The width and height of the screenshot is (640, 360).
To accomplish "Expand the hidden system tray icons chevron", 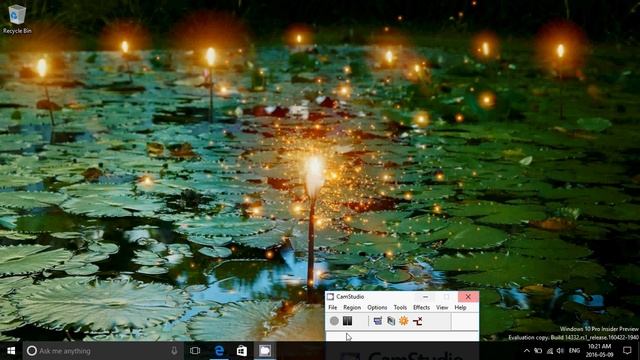I will pos(527,351).
